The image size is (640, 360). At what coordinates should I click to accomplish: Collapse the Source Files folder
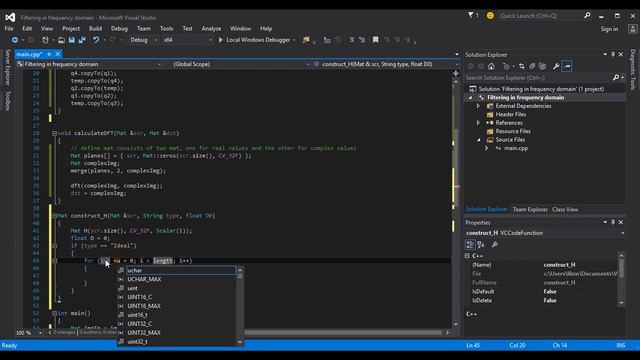click(x=478, y=140)
